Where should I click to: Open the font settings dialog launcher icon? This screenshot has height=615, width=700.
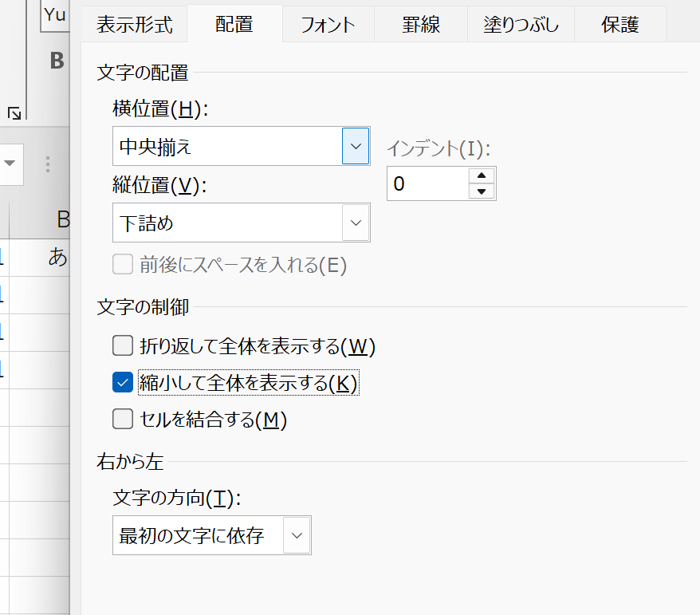[14, 113]
